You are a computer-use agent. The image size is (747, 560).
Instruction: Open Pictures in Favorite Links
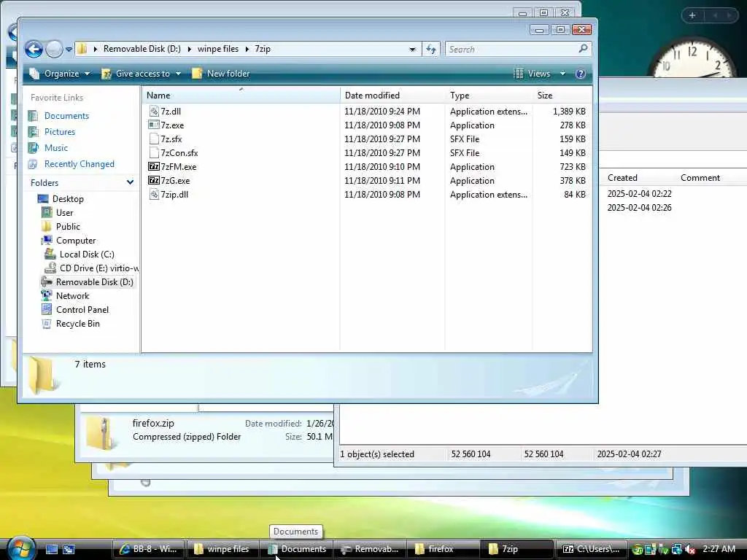(x=60, y=132)
